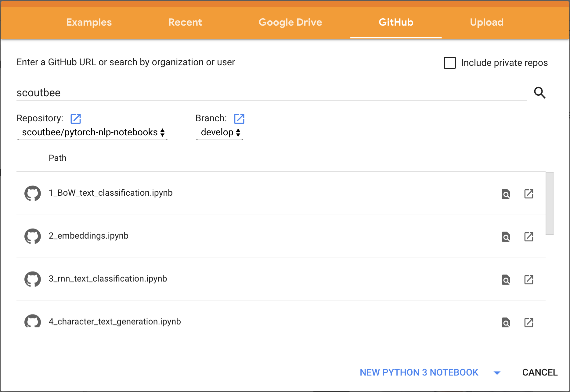Open 2_embeddings.ipynb notebook

pos(88,236)
